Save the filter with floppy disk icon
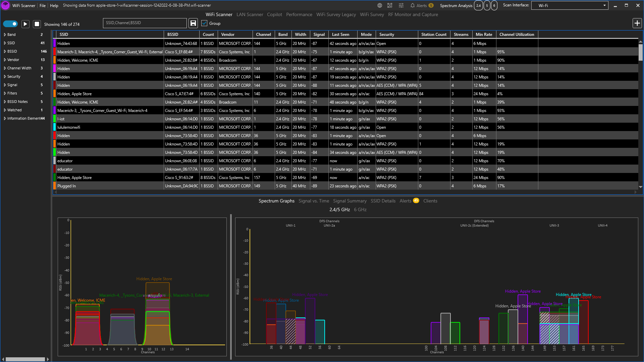Image resolution: width=644 pixels, height=362 pixels. tap(193, 23)
